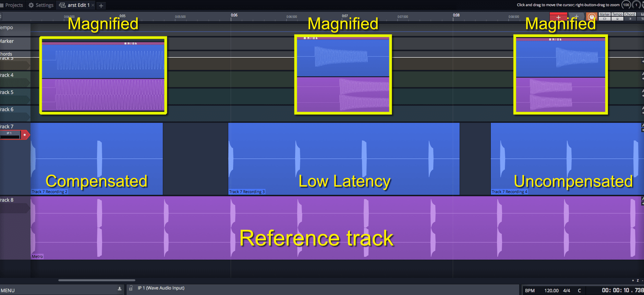
Task: Toggle the Tempo track button
Action: 617,14
